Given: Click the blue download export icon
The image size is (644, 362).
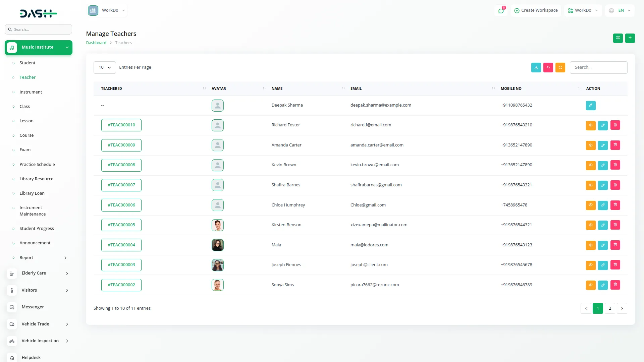Looking at the screenshot, I should 536,67.
